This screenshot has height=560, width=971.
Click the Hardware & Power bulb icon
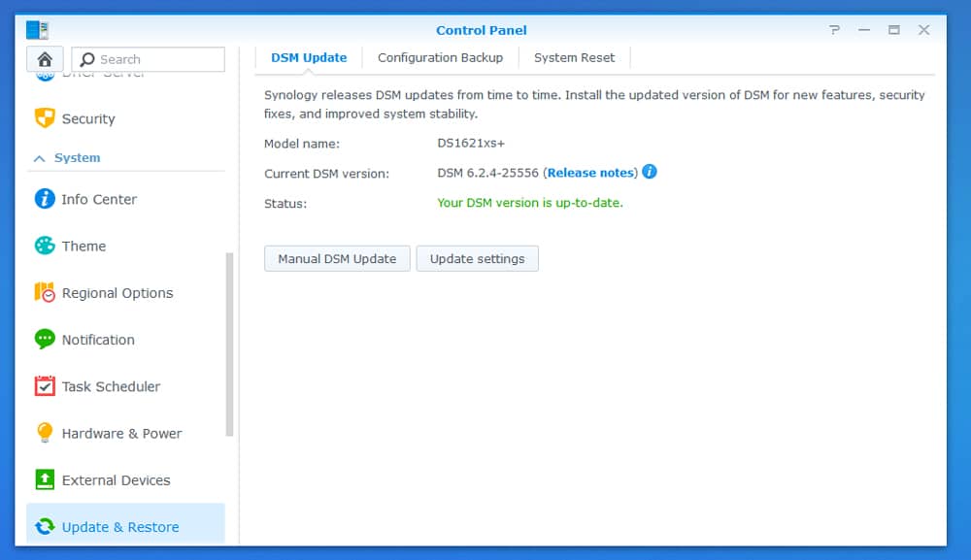45,433
